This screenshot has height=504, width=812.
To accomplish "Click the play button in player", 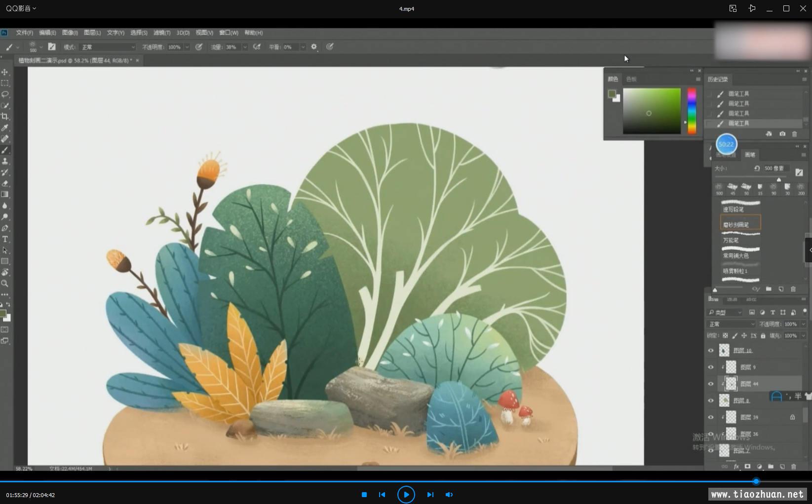I will coord(406,495).
